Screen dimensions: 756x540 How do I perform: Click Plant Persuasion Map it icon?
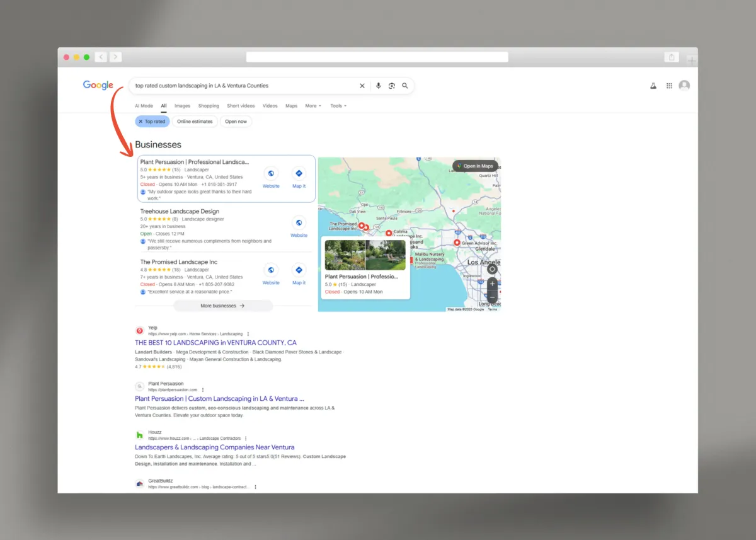click(x=299, y=173)
